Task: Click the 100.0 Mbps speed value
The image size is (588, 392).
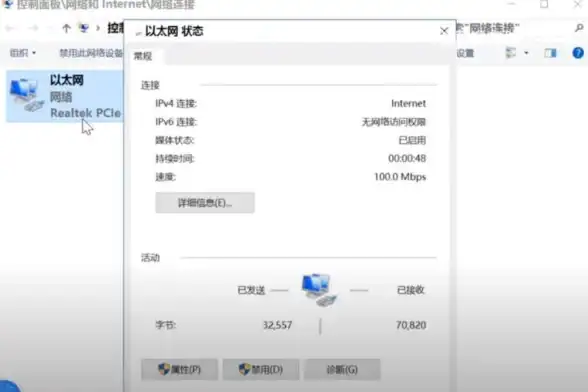Action: click(400, 177)
